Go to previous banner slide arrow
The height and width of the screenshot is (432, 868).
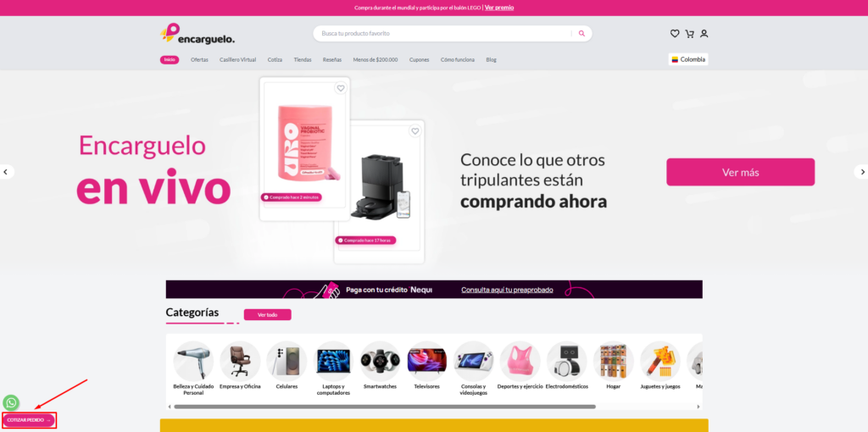coord(6,172)
